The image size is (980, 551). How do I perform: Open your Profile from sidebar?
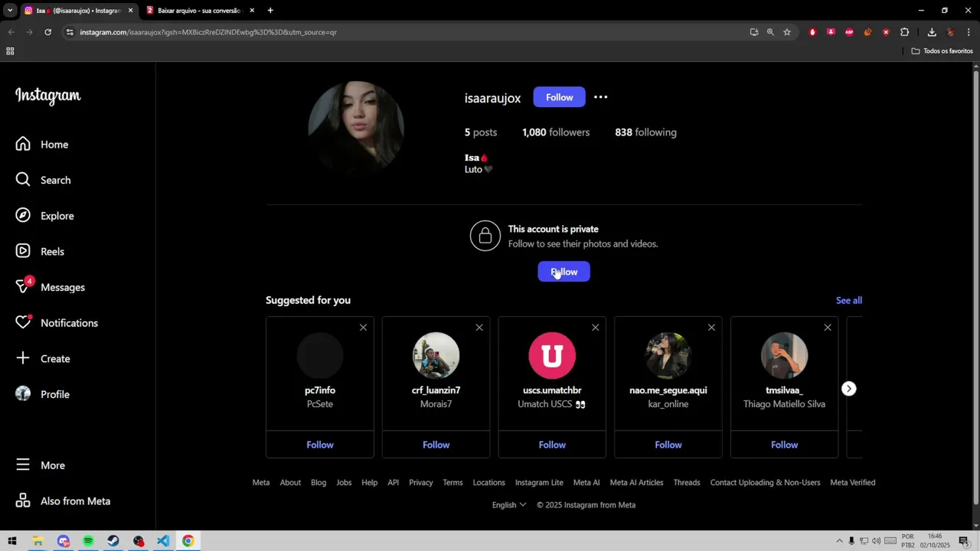[x=42, y=394]
